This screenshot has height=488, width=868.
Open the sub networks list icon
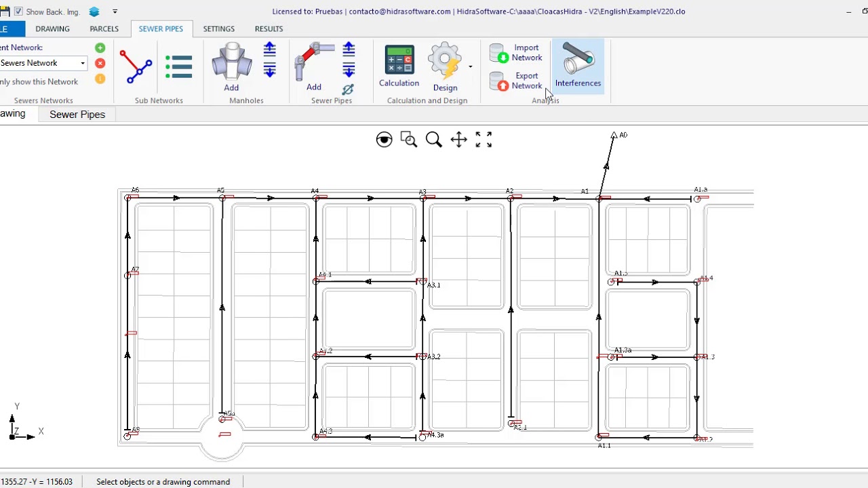pos(179,66)
